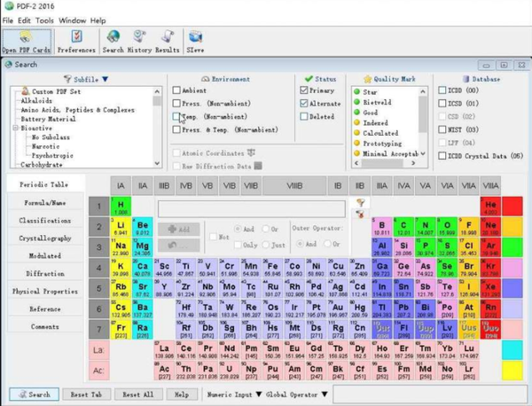Screen dimensions: 532x406
Task: Click the Search button at bottom
Action: click(x=35, y=394)
